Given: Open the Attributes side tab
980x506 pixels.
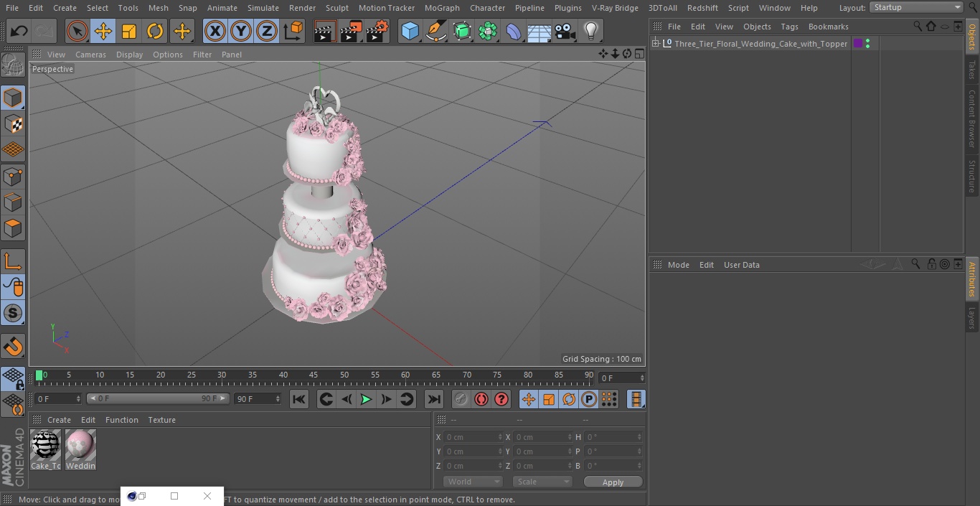Looking at the screenshot, I should coord(972,279).
